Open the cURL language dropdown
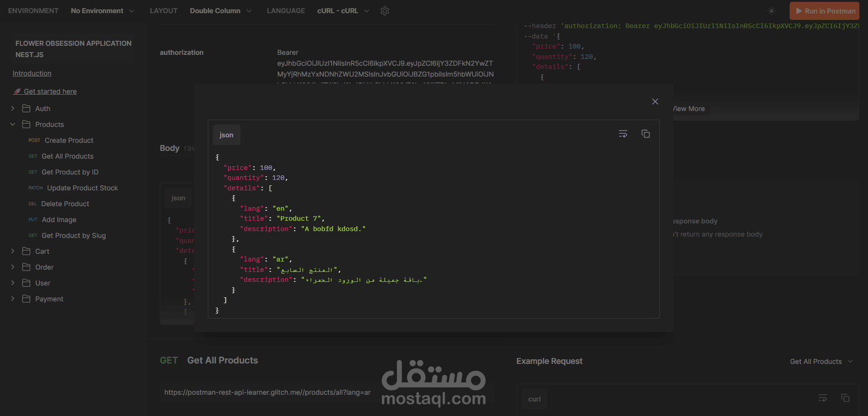The image size is (868, 416). (x=343, y=11)
